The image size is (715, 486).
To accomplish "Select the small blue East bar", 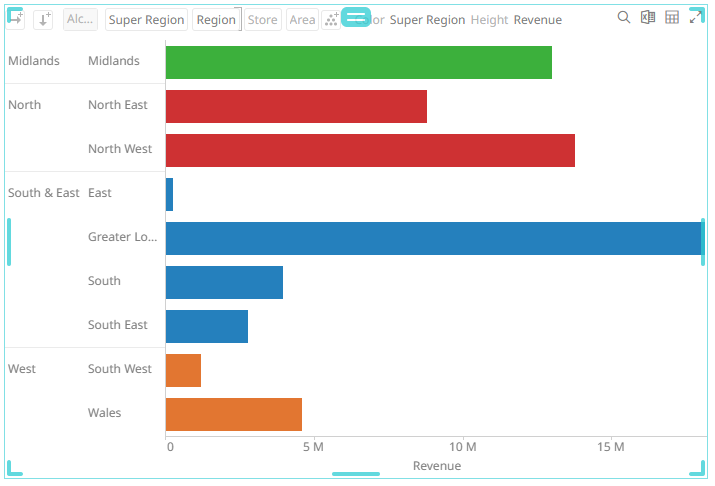I will [x=169, y=195].
